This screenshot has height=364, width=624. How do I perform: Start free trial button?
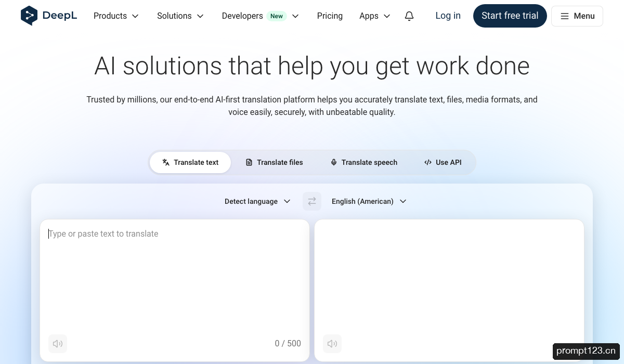[x=510, y=16]
